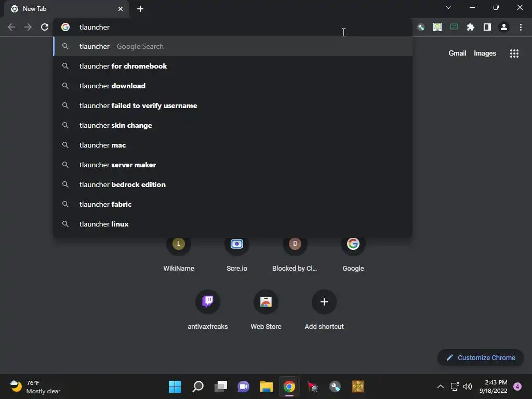Image resolution: width=532 pixels, height=399 pixels.
Task: Select 'tlauncher linux' suggestion
Action: tap(233, 223)
